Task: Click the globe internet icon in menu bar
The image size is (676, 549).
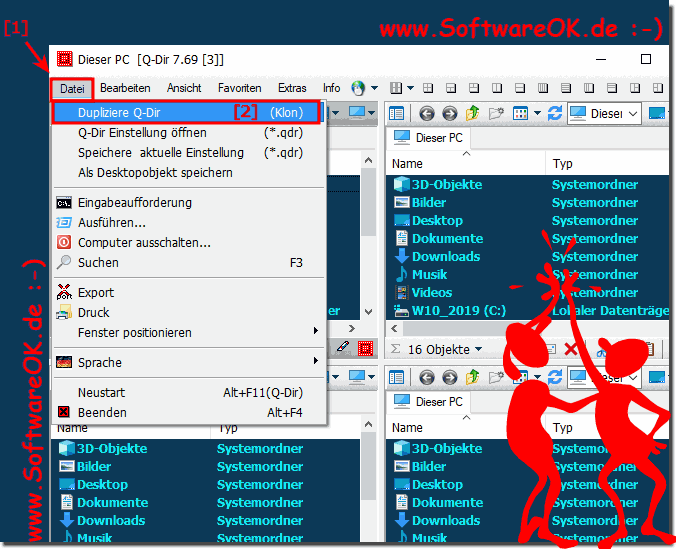Action: coord(358,88)
